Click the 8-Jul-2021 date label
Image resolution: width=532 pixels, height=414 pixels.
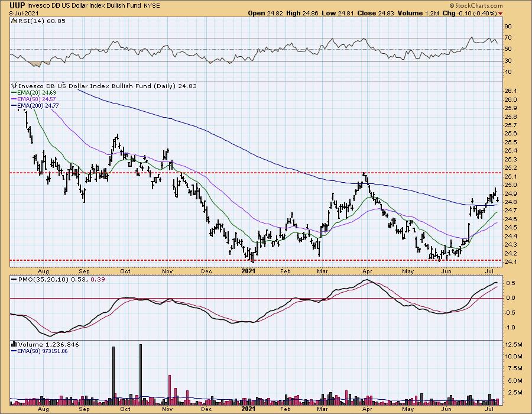[24, 14]
